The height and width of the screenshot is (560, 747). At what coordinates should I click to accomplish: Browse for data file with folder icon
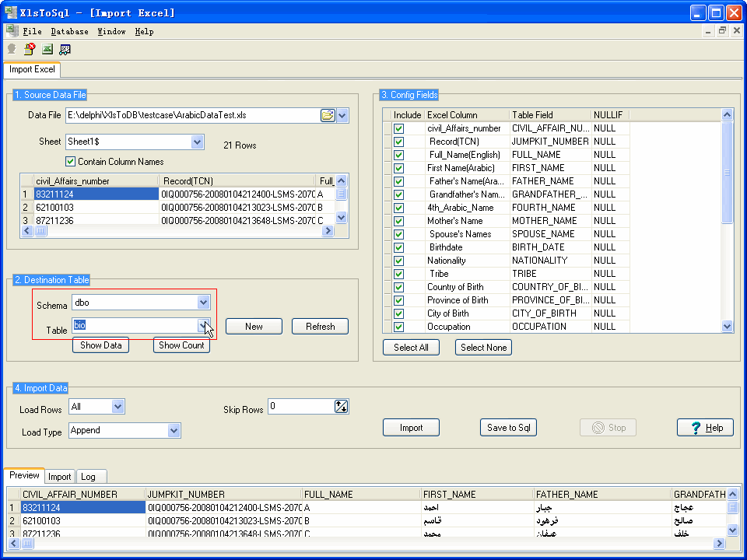(328, 115)
